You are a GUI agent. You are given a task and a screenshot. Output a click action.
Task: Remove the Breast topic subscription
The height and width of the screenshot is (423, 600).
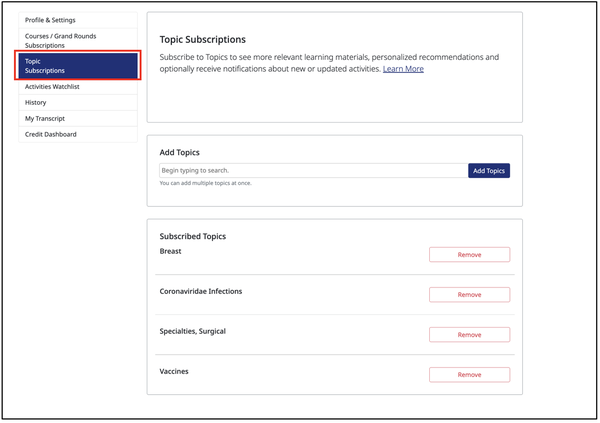469,255
